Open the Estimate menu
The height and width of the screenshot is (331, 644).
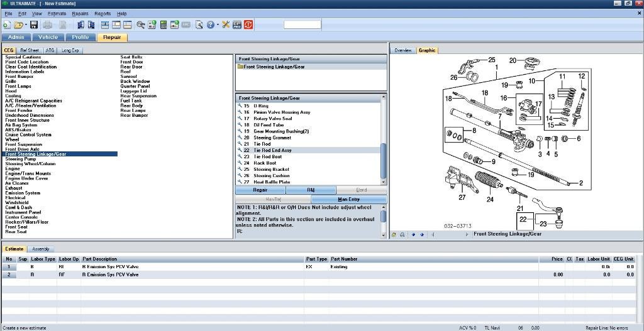57,14
